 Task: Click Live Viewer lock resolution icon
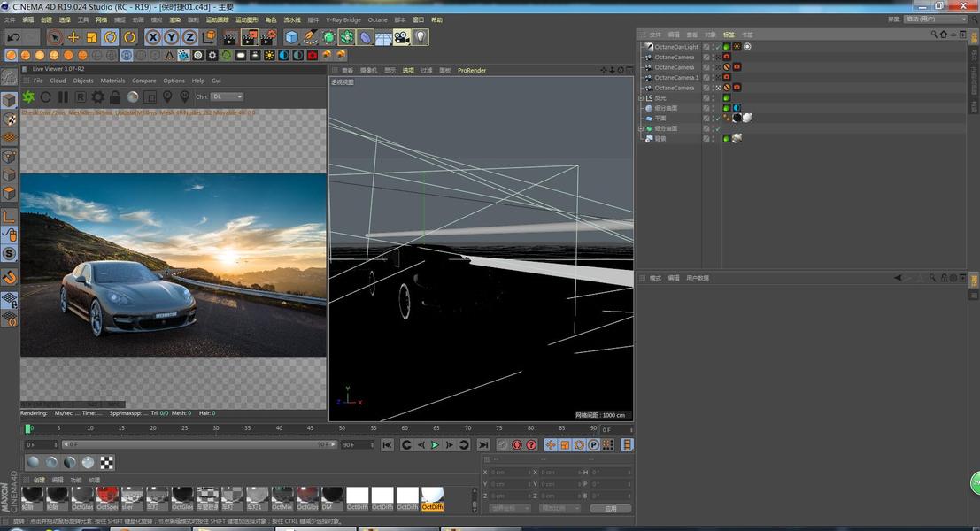(x=115, y=96)
